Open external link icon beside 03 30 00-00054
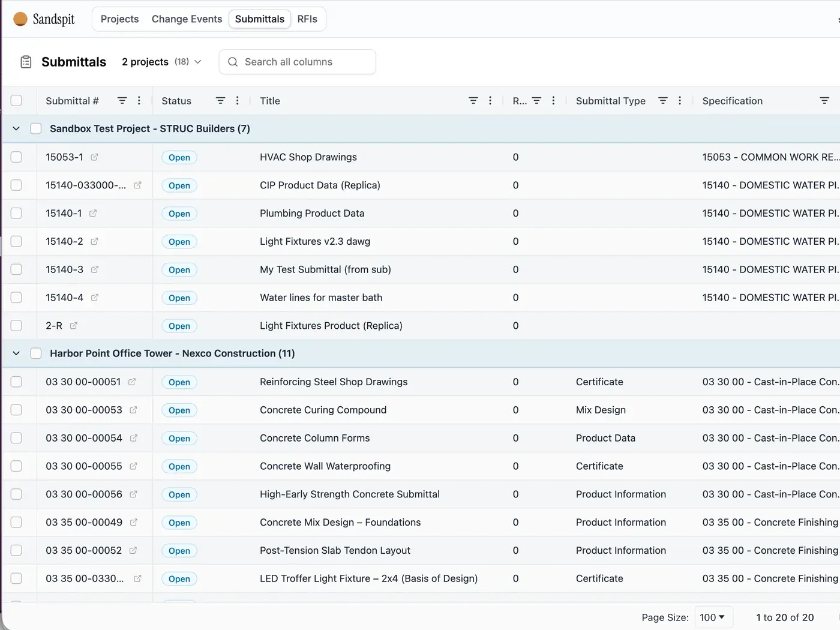The width and height of the screenshot is (840, 630). [x=133, y=438]
